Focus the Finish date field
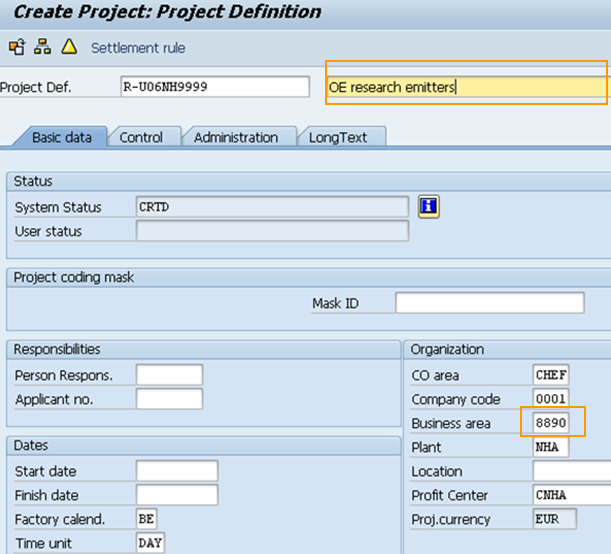Screen dimensions: 611x554 pyautogui.click(x=176, y=495)
